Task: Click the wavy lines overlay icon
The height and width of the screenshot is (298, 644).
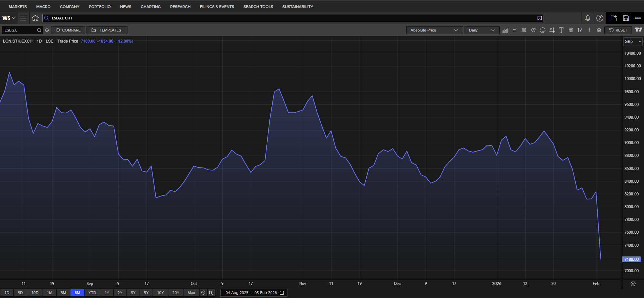Action: point(533,30)
